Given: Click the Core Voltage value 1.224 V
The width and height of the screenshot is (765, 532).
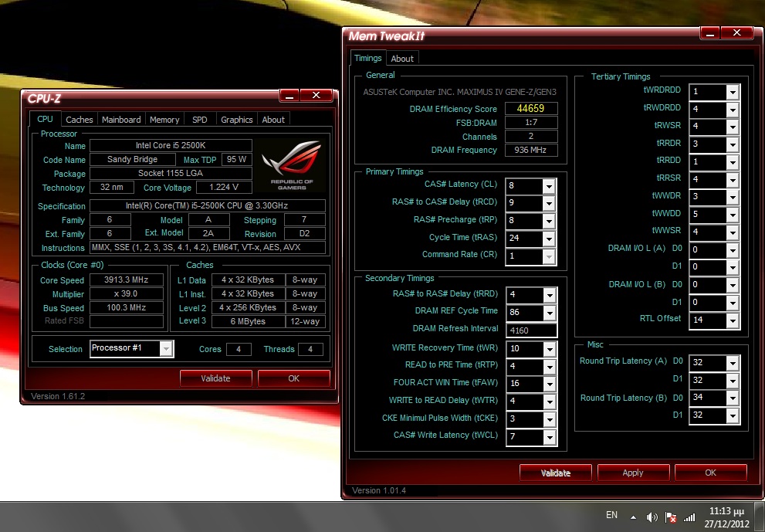Looking at the screenshot, I should click(224, 188).
